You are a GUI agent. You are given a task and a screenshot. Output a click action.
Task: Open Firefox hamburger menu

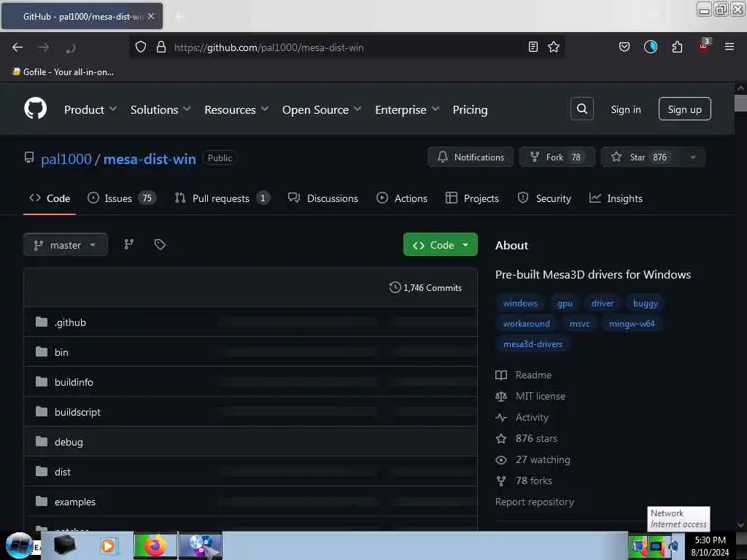(729, 47)
